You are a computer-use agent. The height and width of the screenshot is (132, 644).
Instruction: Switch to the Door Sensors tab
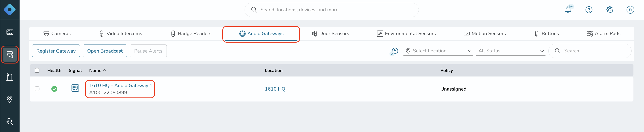tap(330, 34)
